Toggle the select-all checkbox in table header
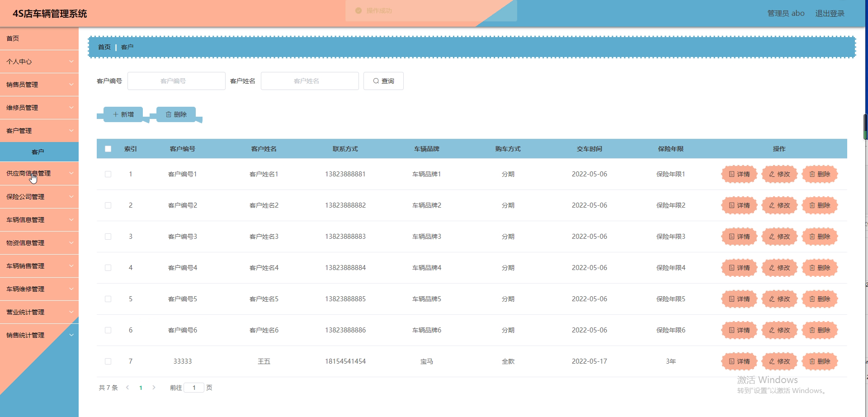The height and width of the screenshot is (417, 868). pyautogui.click(x=108, y=149)
